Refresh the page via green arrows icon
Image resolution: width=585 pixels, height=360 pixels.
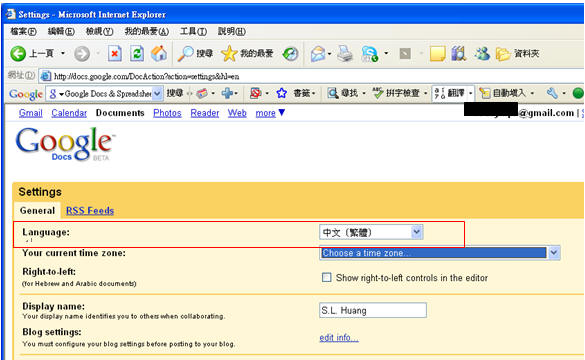(137, 54)
